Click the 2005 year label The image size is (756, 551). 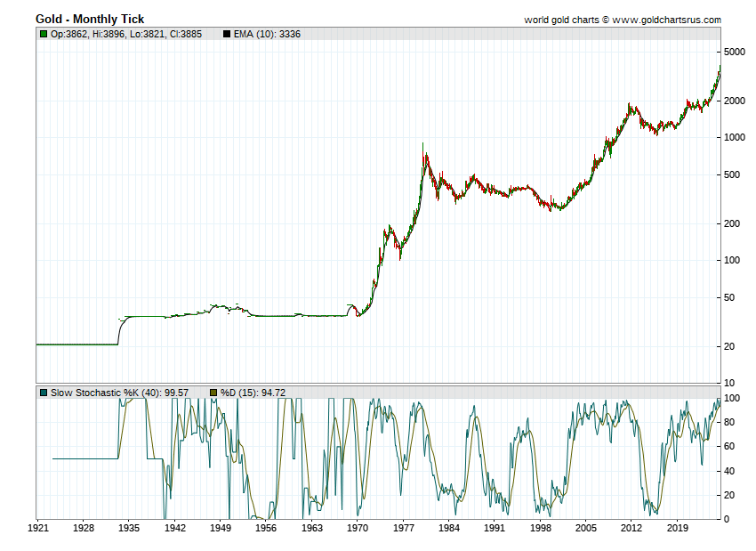tap(586, 528)
